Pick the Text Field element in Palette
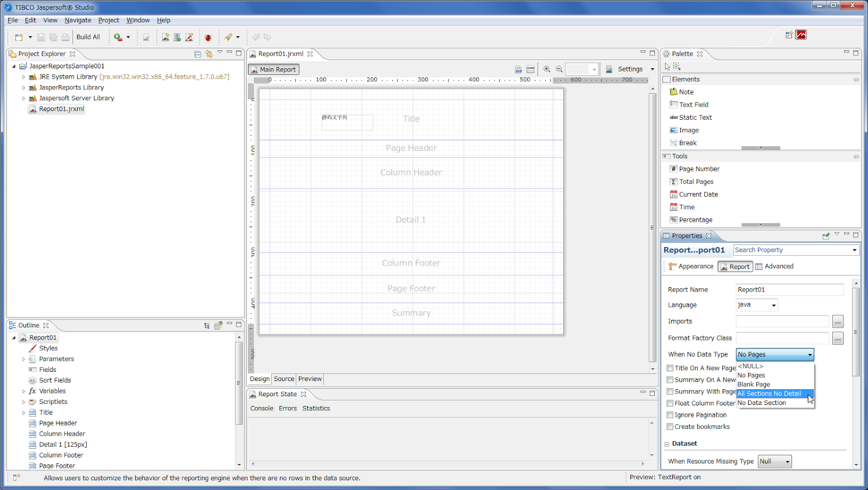Screen dimensions: 868x490 (x=689, y=105)
